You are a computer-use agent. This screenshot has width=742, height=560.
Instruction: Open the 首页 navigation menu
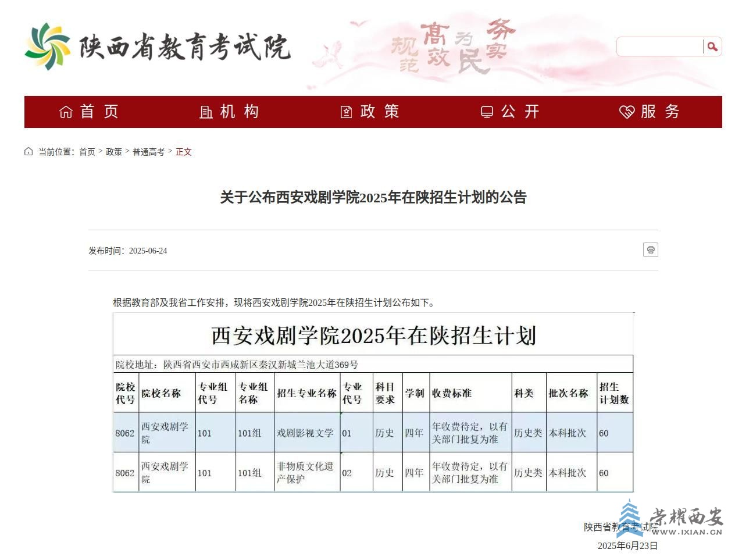(x=89, y=112)
